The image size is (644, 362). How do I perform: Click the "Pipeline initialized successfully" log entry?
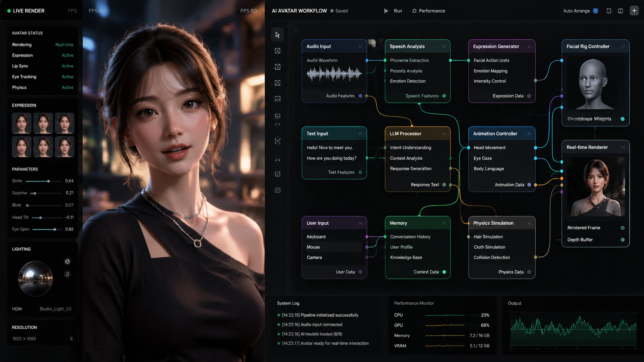320,315
